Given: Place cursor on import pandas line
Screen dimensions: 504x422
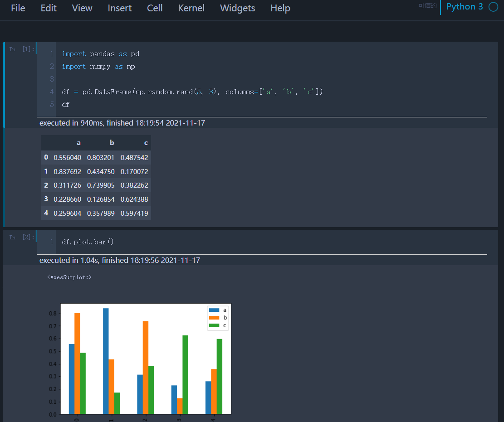Looking at the screenshot, I should [101, 54].
